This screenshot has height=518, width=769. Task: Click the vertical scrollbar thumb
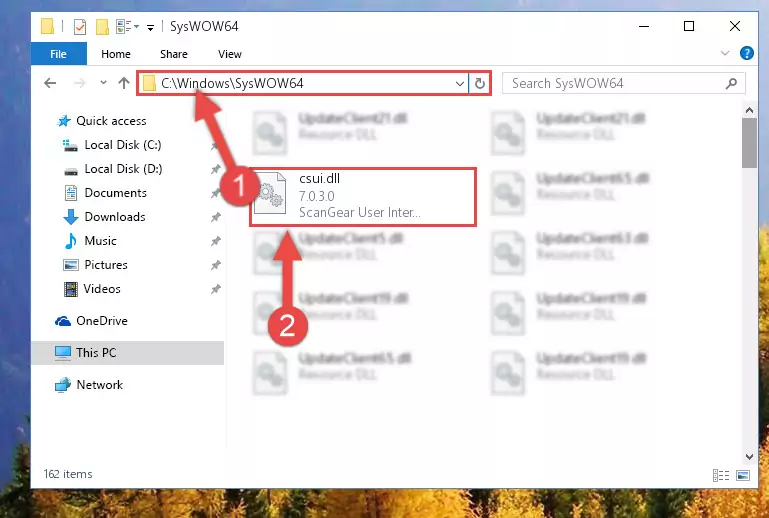pyautogui.click(x=749, y=143)
